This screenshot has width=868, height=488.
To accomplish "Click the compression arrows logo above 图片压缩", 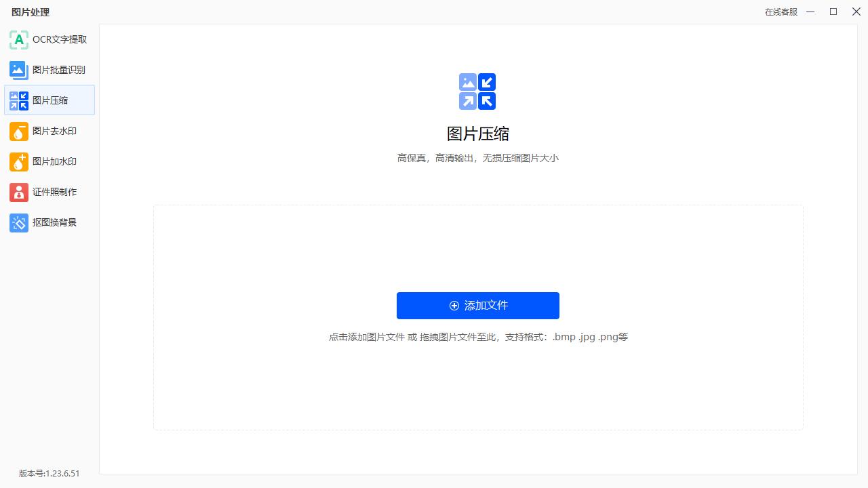I will [x=477, y=91].
